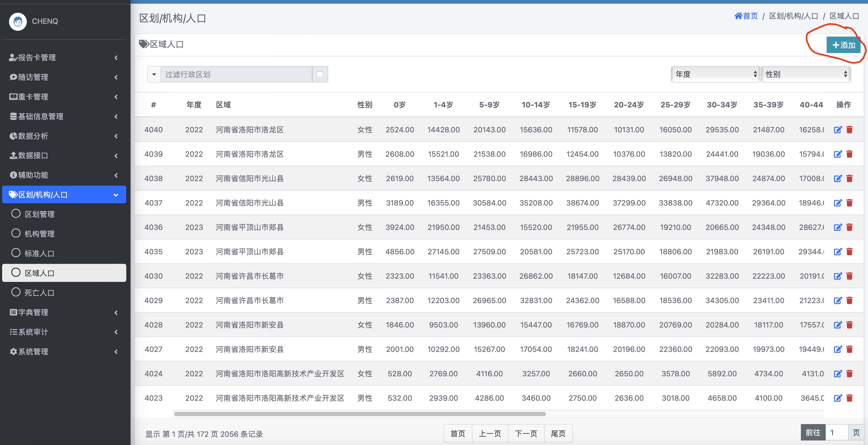This screenshot has width=868, height=445.
Task: Click the home icon in breadcrumb
Action: click(738, 16)
